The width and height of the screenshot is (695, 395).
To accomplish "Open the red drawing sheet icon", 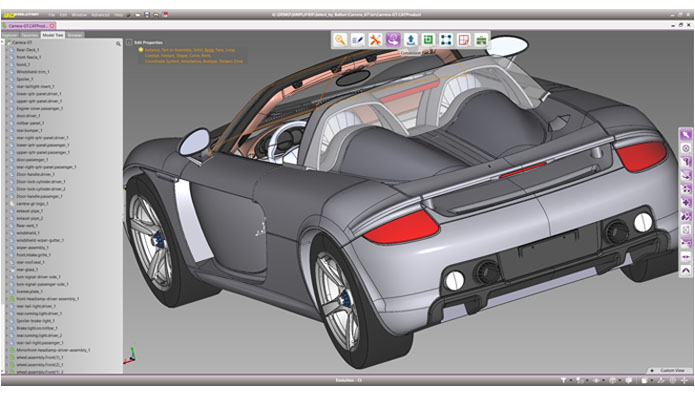I will pos(464,40).
